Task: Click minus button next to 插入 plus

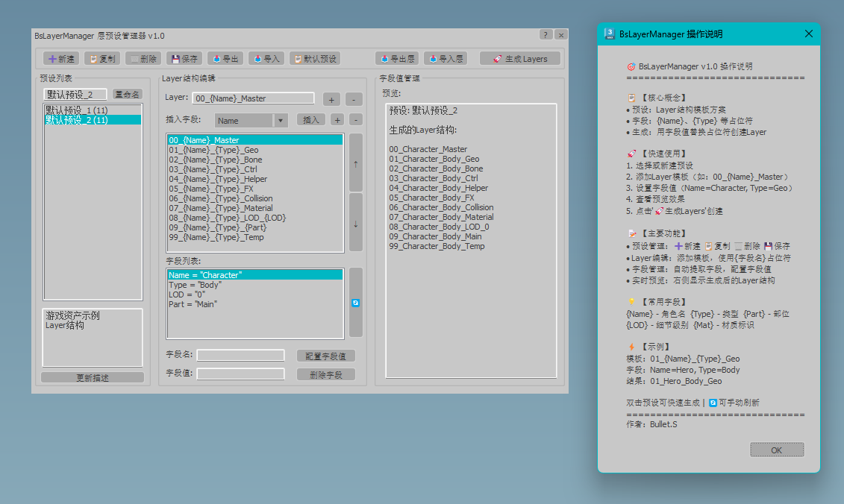Action: (356, 119)
